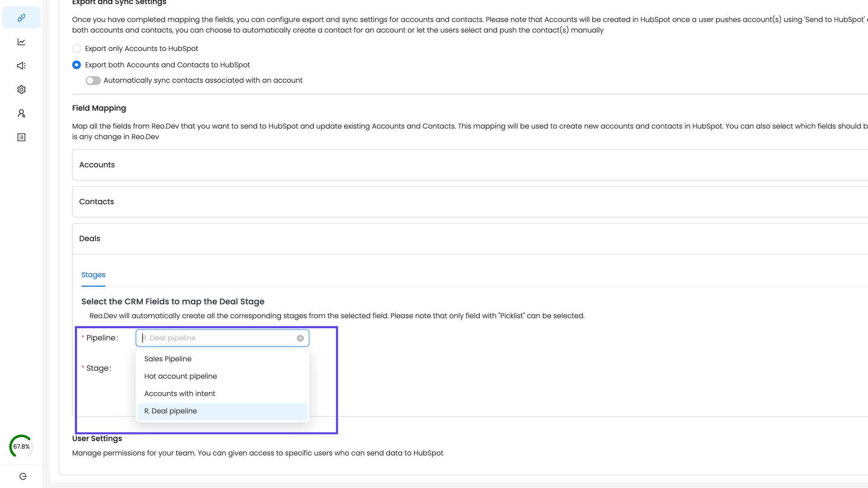Click the megaphone campaigns icon

point(21,66)
